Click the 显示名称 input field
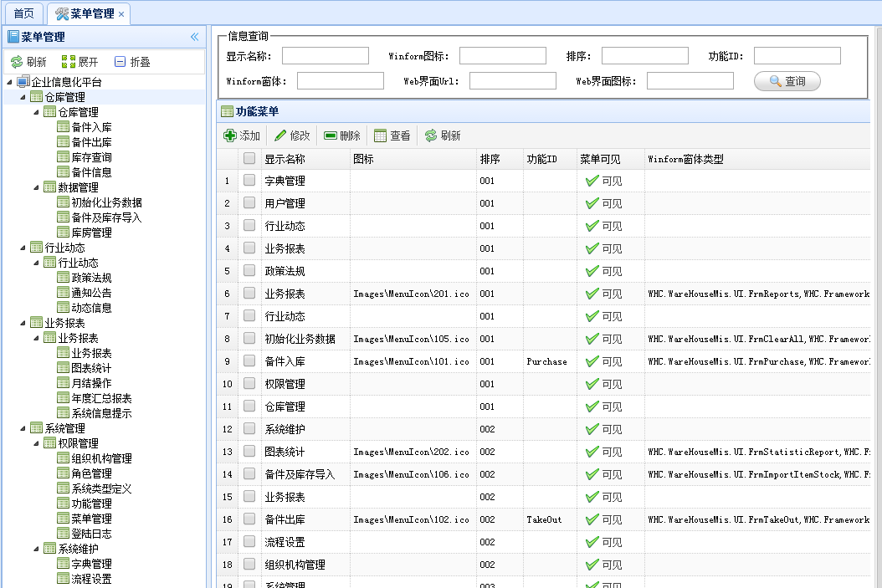Image resolution: width=882 pixels, height=588 pixels. [326, 56]
